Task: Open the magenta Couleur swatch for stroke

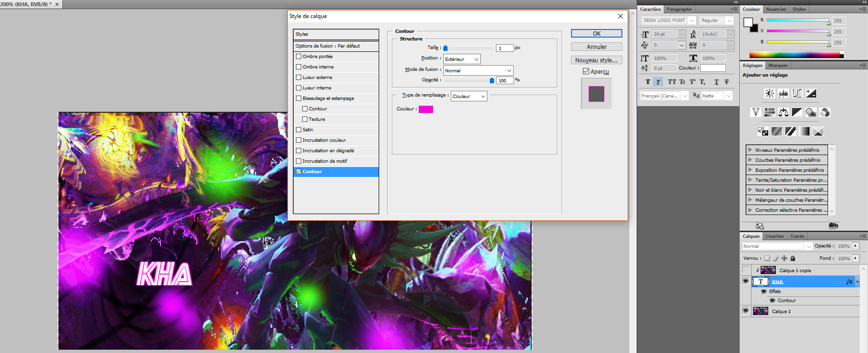Action: pos(426,109)
